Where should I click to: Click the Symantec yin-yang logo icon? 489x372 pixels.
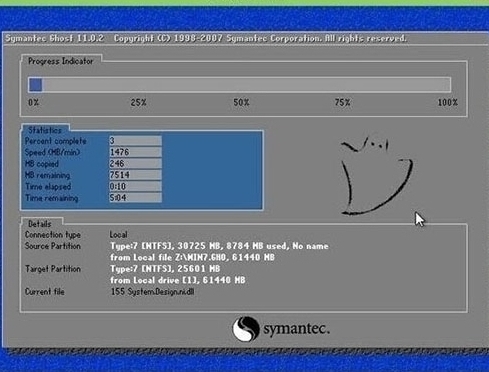click(246, 329)
